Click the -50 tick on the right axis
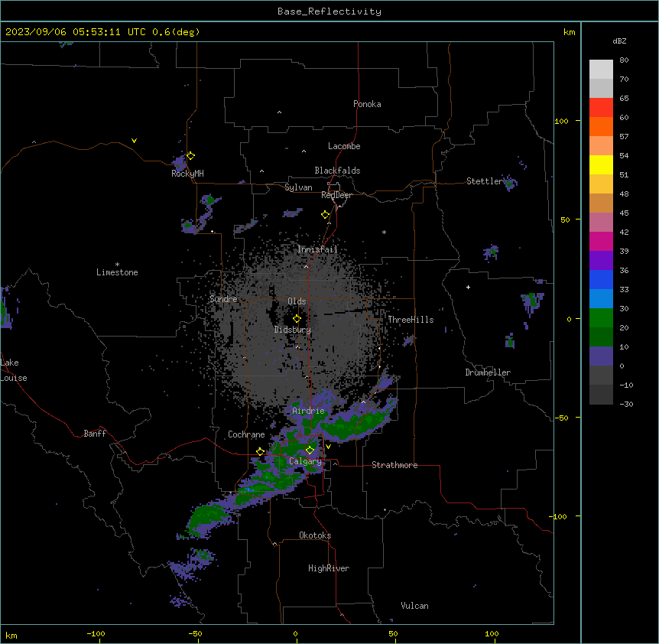The width and height of the screenshot is (659, 644). pos(561,418)
